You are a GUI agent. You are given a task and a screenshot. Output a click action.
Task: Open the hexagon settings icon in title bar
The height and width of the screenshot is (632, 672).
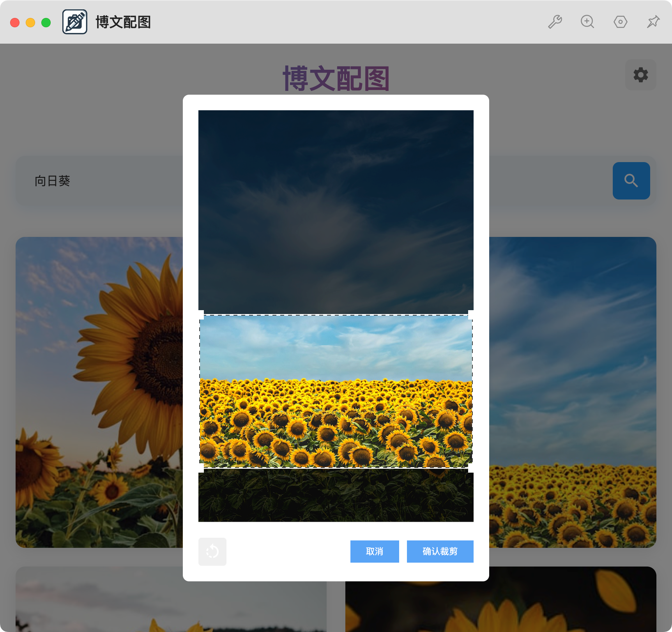coord(620,22)
